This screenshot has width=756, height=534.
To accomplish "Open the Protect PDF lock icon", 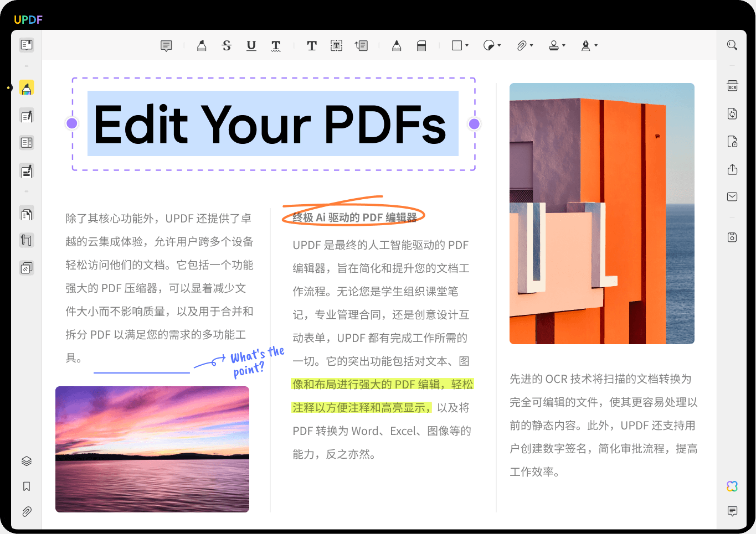I will (732, 141).
